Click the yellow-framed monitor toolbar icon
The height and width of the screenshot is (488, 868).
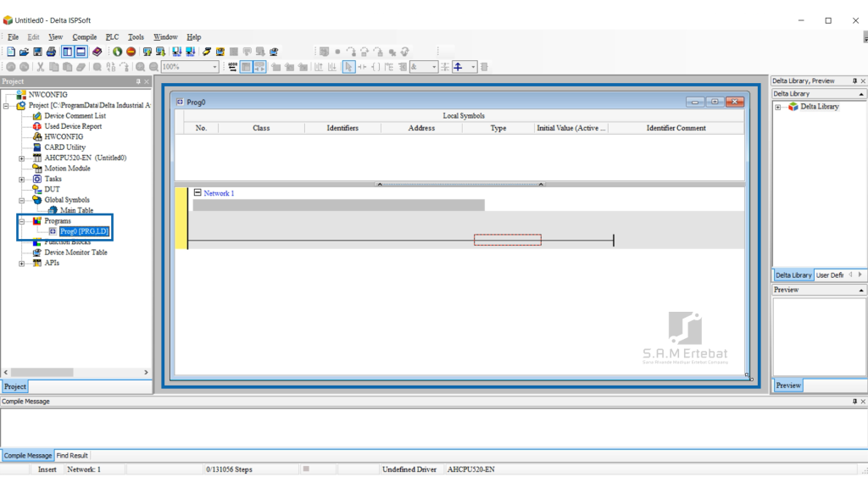[220, 52]
